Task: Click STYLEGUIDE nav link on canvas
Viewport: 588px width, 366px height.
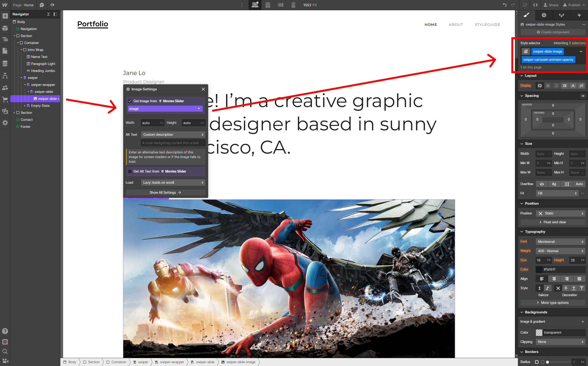Action: point(488,25)
